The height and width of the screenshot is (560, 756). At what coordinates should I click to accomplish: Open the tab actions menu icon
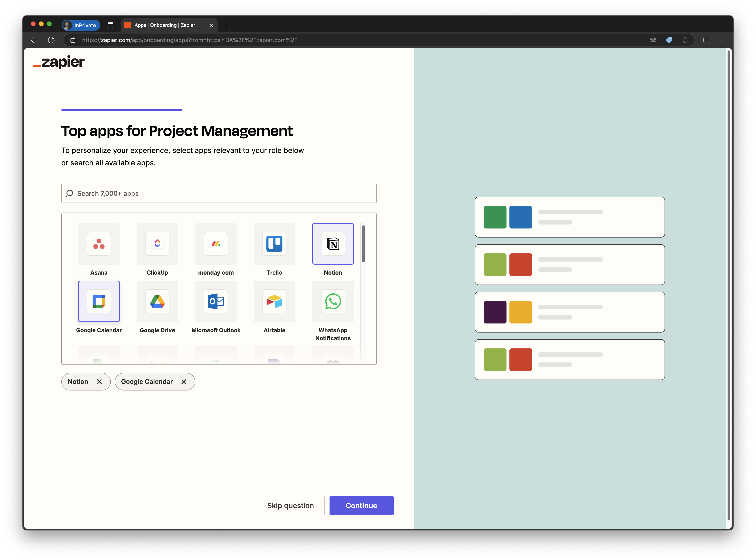click(x=111, y=25)
